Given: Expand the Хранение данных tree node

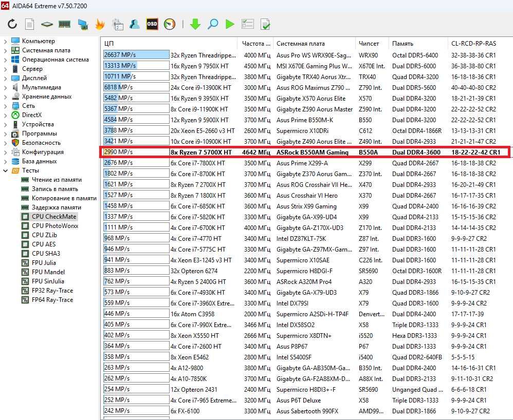Looking at the screenshot, I should [5, 97].
